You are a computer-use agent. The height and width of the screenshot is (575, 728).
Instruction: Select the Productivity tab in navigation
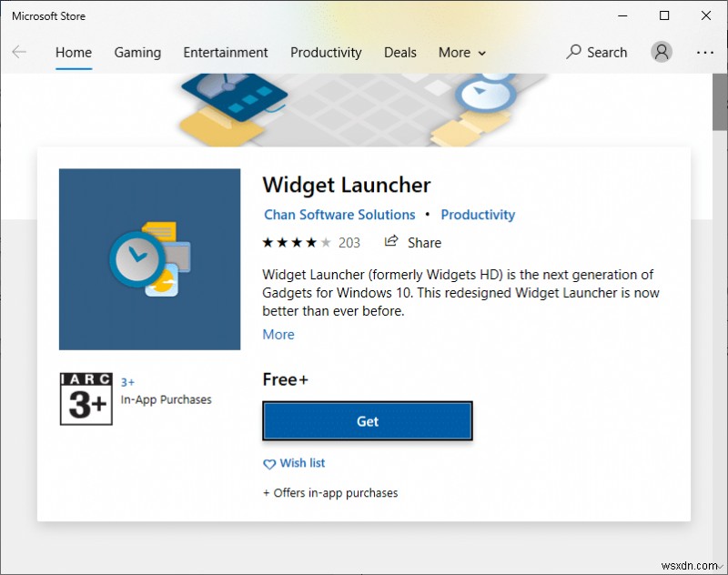(x=326, y=53)
